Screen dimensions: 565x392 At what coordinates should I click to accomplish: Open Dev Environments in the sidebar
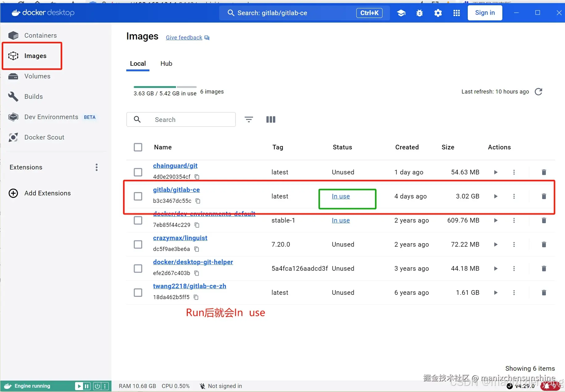52,117
